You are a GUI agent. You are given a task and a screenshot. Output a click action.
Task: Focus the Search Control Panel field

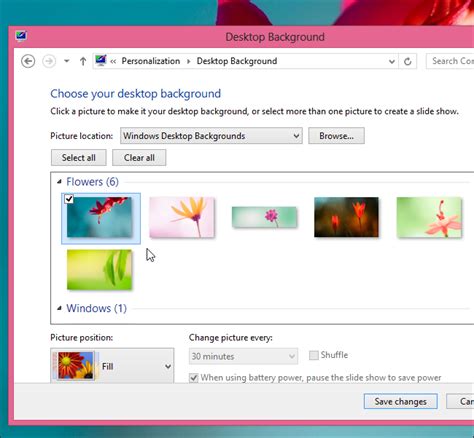450,61
